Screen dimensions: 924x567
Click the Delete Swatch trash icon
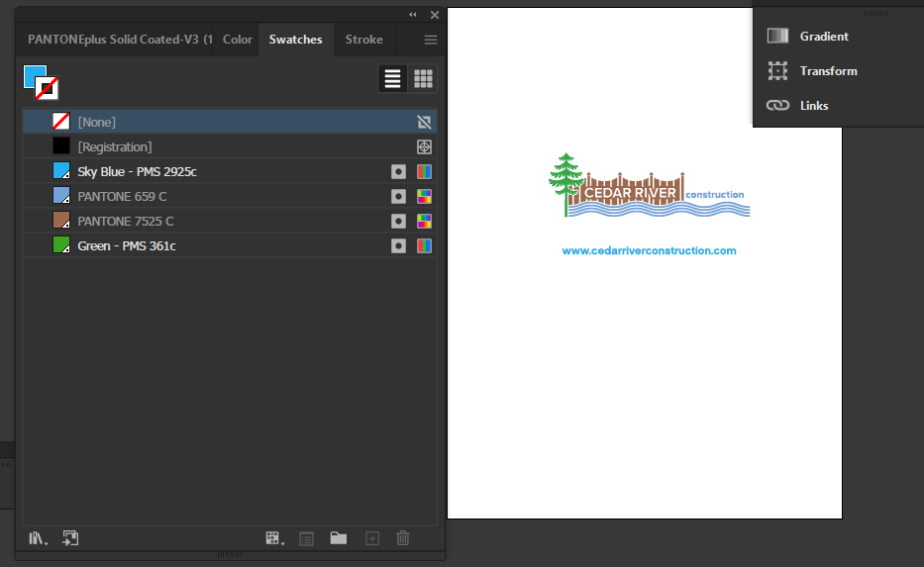[x=403, y=538]
